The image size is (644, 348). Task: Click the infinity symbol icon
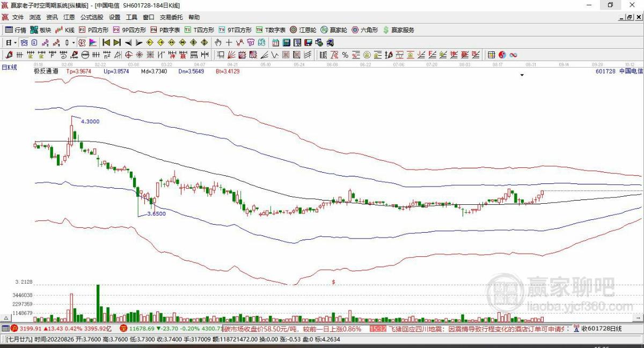(x=514, y=54)
